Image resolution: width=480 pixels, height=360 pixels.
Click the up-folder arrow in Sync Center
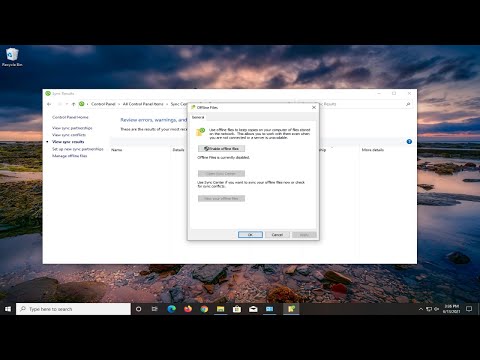73,104
